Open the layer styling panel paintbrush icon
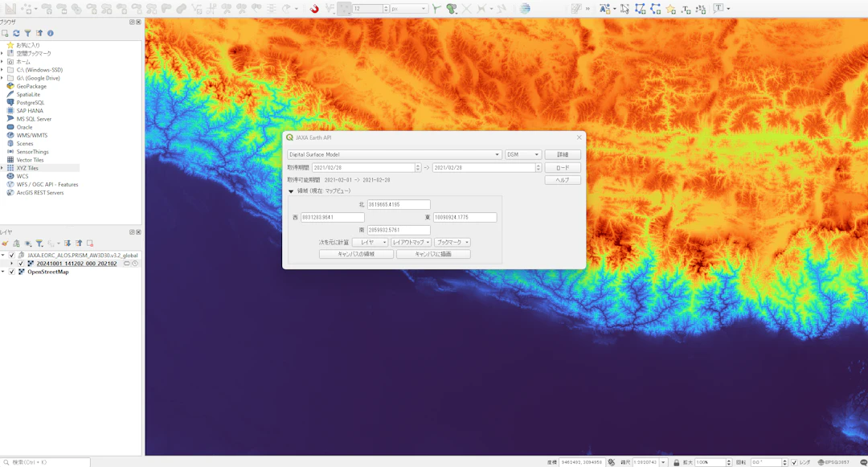The width and height of the screenshot is (868, 467). (x=5, y=244)
